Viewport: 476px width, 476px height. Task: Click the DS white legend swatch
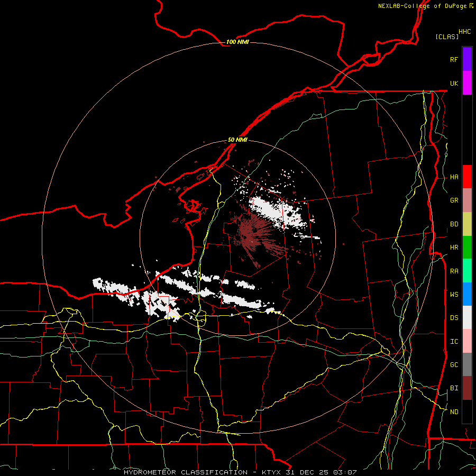click(x=467, y=317)
